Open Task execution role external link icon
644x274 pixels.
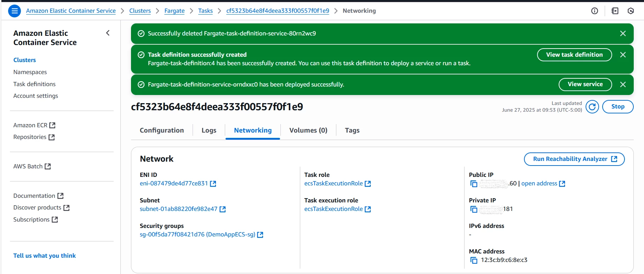(368, 209)
